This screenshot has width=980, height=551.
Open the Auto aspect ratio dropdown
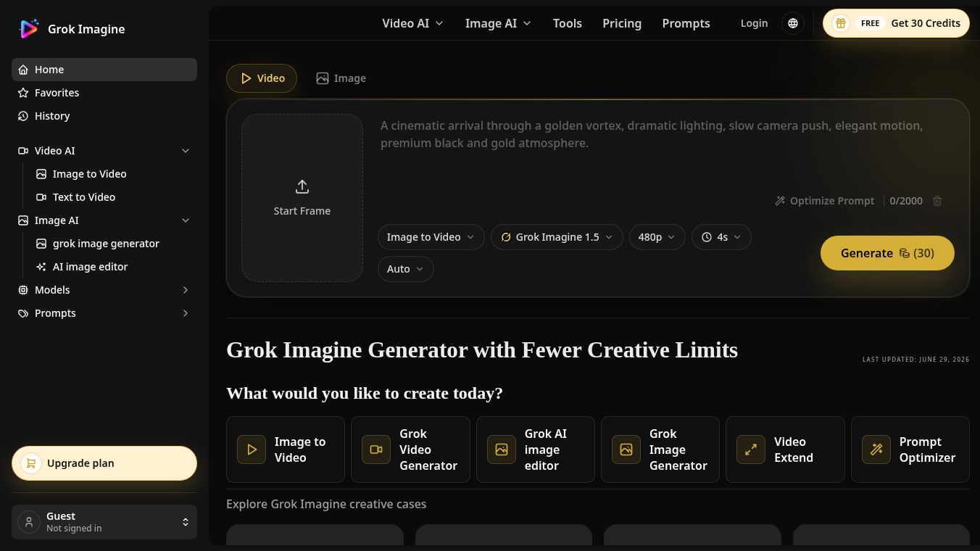click(405, 269)
